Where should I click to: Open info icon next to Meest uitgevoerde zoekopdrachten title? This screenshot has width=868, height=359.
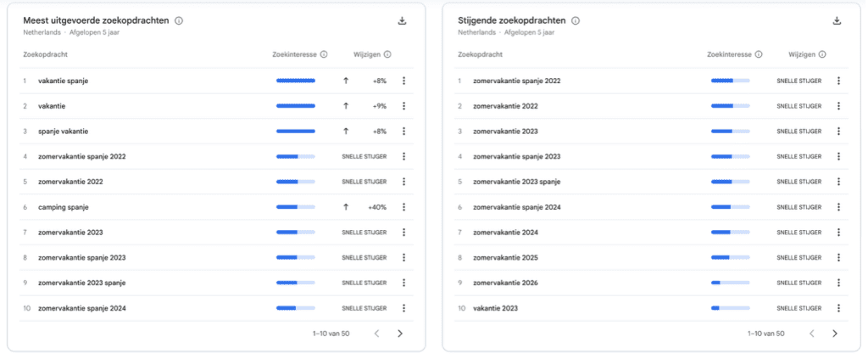[179, 21]
